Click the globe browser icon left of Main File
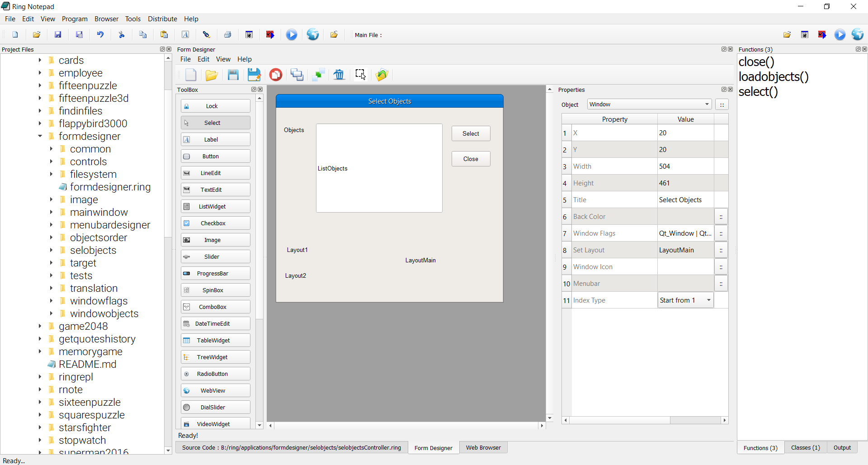The width and height of the screenshot is (868, 465). 313,35
